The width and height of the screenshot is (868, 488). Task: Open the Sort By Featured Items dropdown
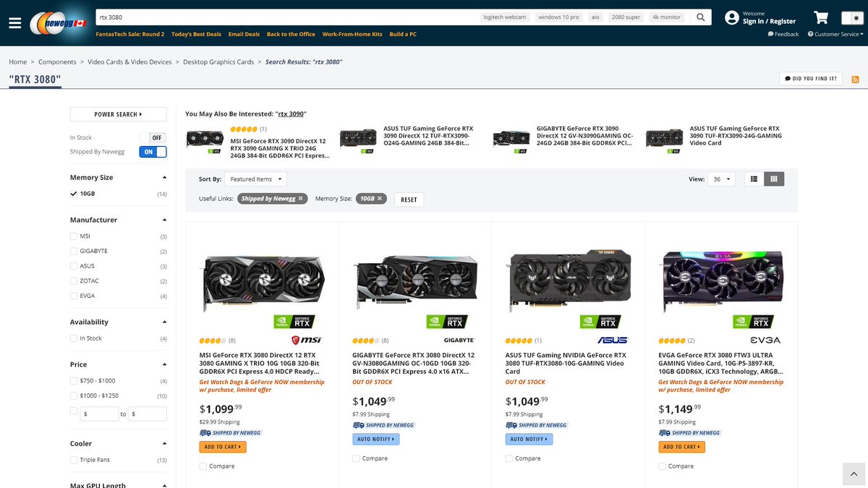(255, 179)
